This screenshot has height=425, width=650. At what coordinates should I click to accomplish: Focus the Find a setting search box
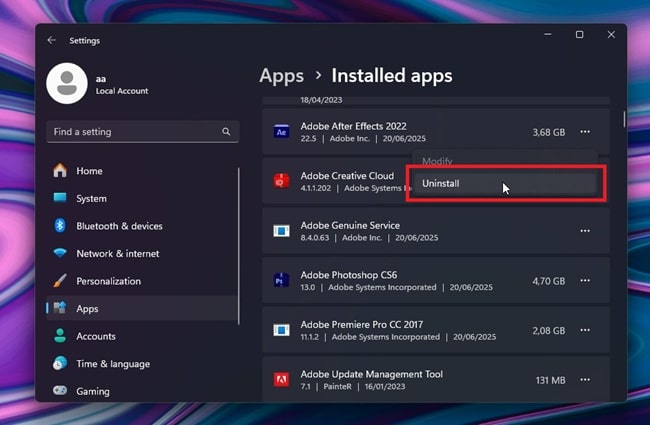[143, 131]
